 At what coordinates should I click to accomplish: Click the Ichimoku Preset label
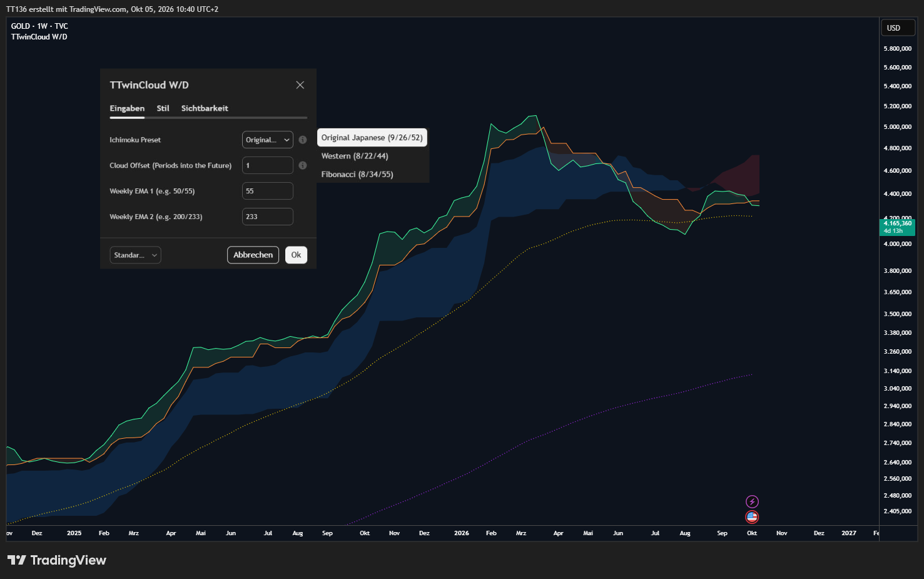click(135, 140)
